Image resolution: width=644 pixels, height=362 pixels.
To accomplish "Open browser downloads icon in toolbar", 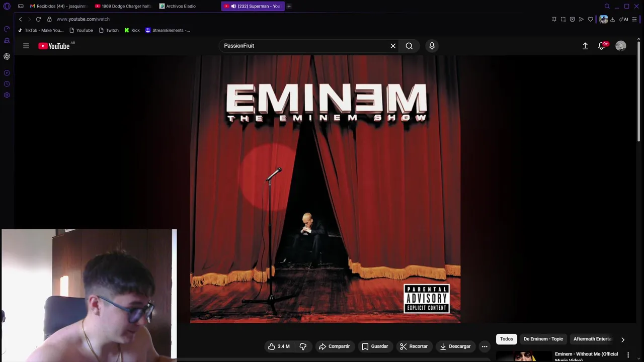I will 612,19.
